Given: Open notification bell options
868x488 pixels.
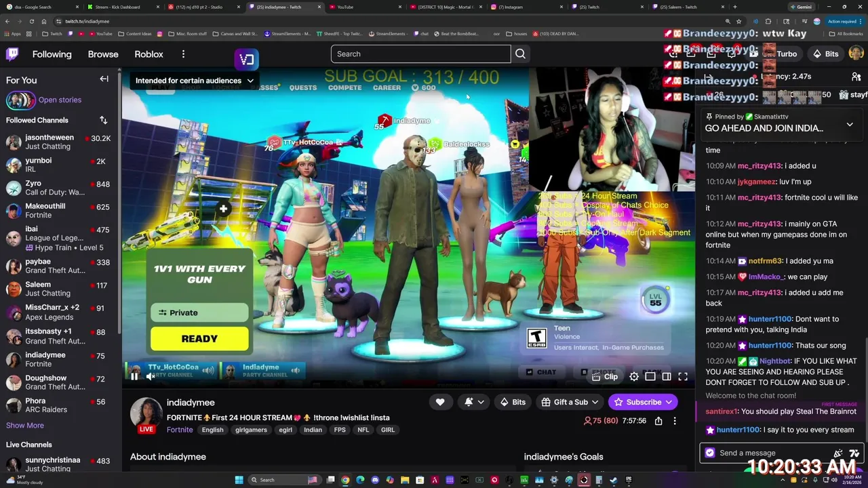Looking at the screenshot, I should [x=474, y=402].
